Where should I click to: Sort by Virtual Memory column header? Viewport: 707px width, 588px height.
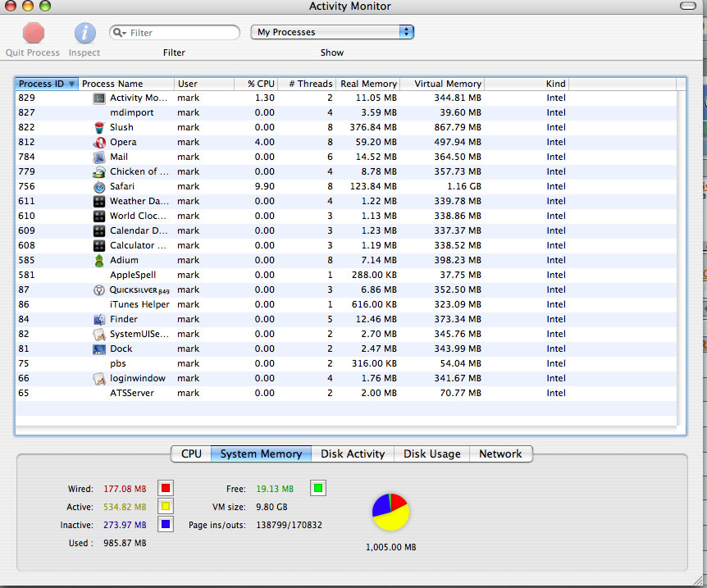(x=442, y=84)
